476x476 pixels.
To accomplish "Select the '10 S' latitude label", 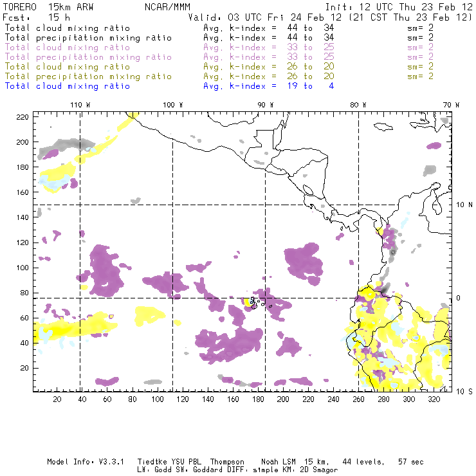I will [464, 392].
